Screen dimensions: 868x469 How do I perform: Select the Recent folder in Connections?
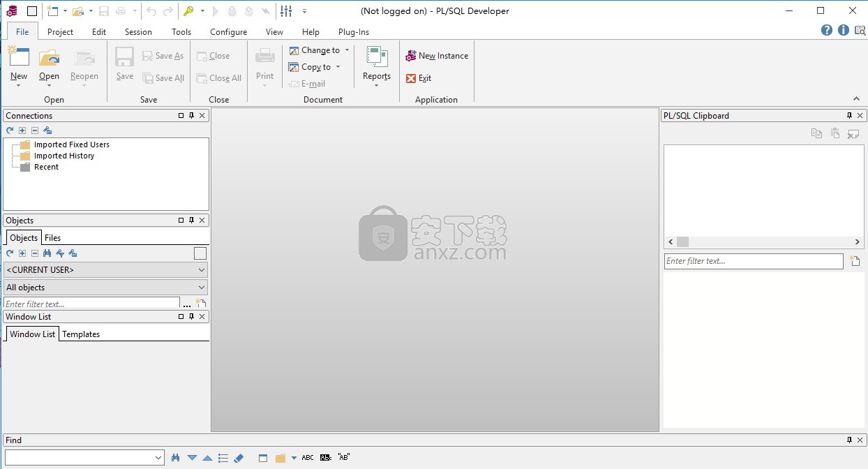click(x=46, y=167)
